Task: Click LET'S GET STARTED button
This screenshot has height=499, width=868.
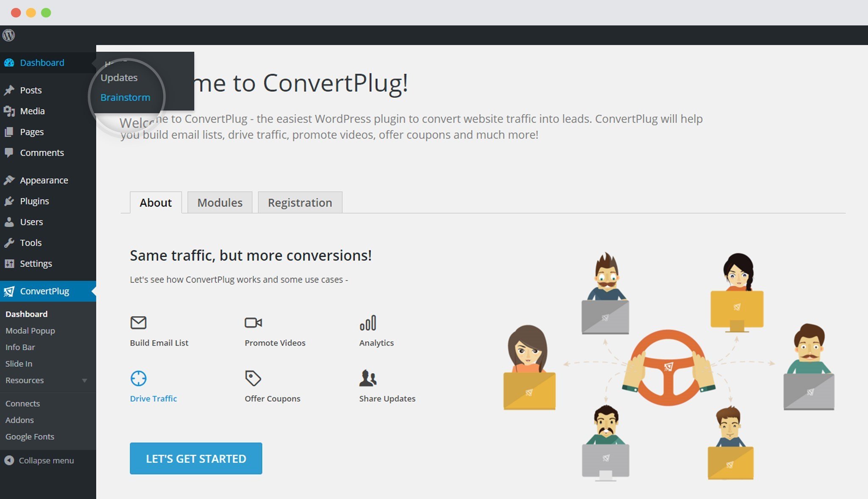Action: pos(196,458)
